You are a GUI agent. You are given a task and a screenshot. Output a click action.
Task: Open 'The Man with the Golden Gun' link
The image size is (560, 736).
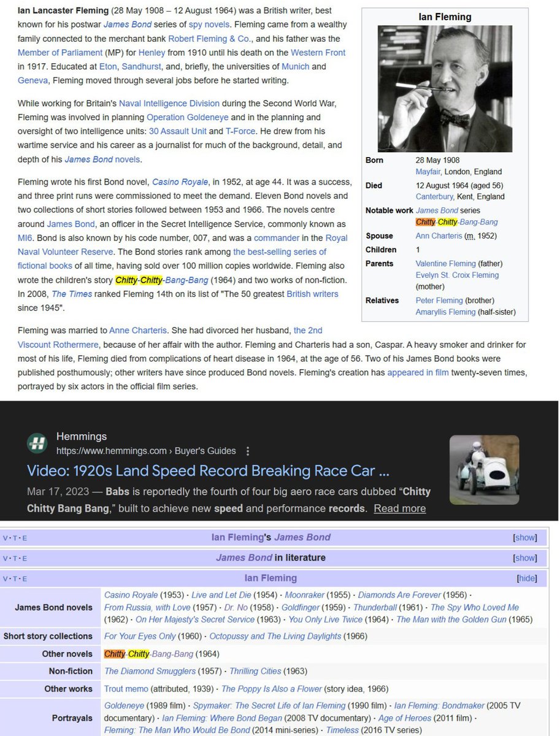(x=451, y=619)
